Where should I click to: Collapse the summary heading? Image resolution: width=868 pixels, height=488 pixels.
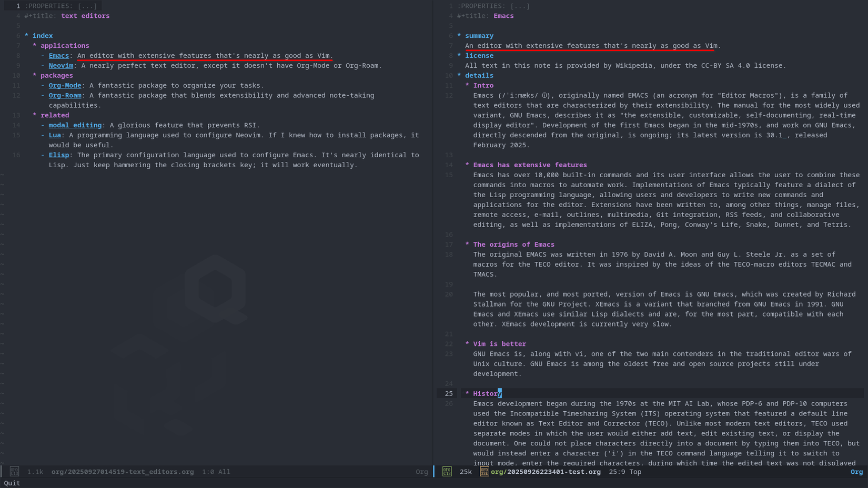pos(479,35)
